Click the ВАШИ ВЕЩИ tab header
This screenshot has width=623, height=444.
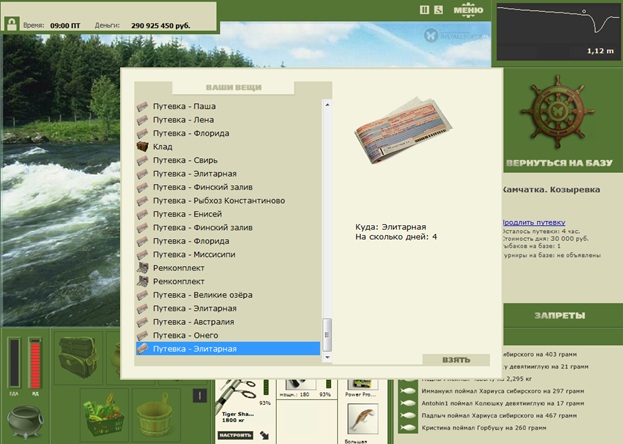tap(233, 87)
